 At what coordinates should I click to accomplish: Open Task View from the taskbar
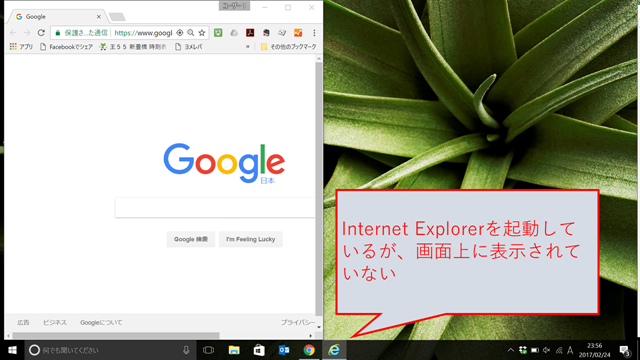point(209,350)
